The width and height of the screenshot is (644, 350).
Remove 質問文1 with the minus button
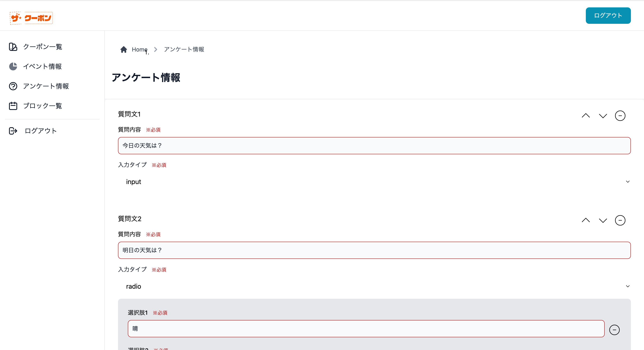point(620,116)
